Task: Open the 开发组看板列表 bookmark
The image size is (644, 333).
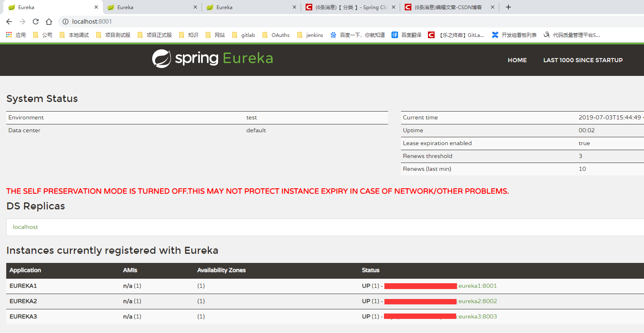Action: [514, 35]
